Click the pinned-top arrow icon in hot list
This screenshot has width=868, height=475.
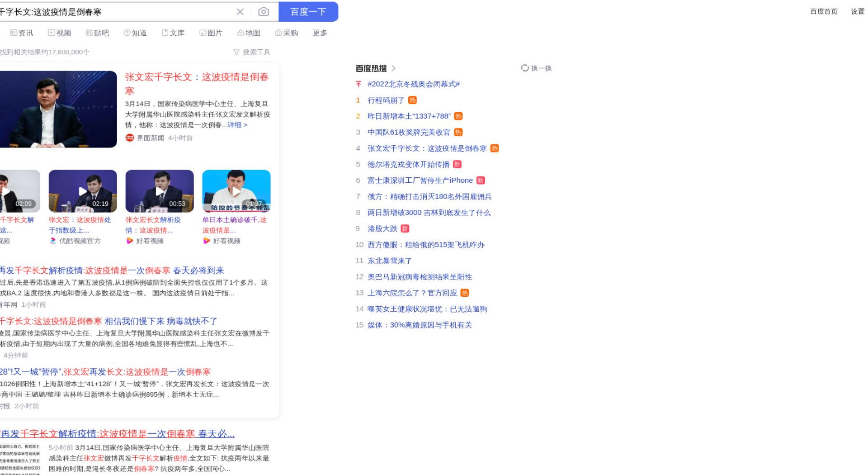click(359, 84)
